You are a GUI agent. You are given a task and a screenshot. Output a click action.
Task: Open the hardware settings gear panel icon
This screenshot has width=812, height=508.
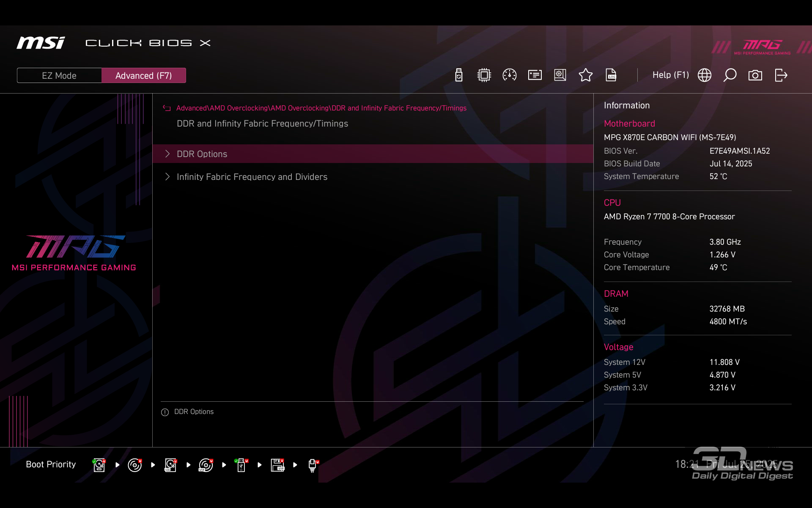[x=560, y=75]
